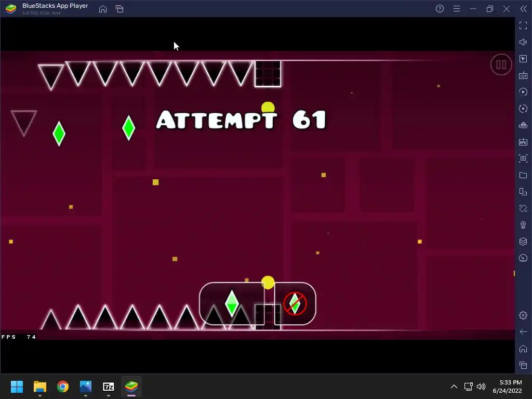Open BlueStacks home tab
Image resolution: width=532 pixels, height=399 pixels.
coord(103,9)
